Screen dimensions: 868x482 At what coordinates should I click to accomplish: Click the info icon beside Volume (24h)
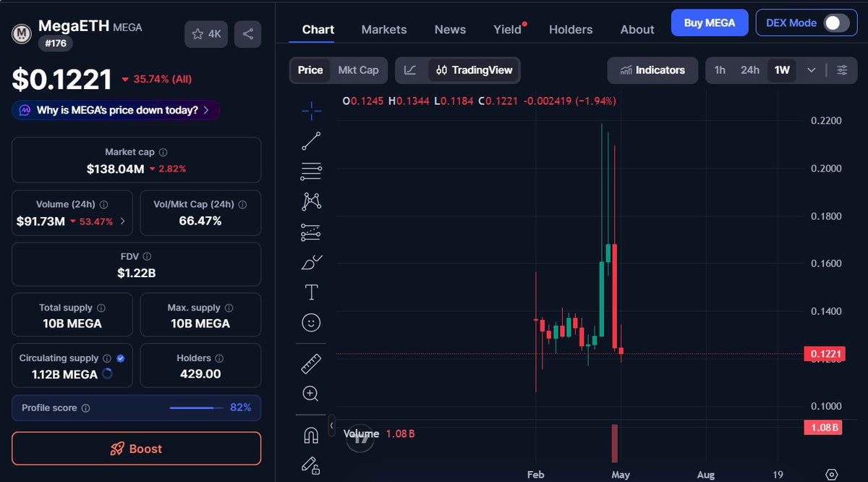point(103,205)
